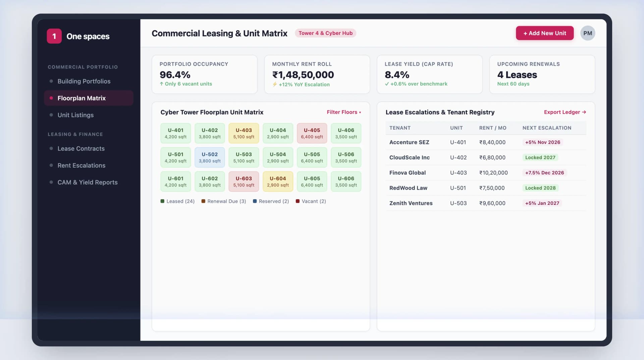This screenshot has height=360, width=644.
Task: Click the Renewal Due (3) legend entry
Action: click(224, 201)
